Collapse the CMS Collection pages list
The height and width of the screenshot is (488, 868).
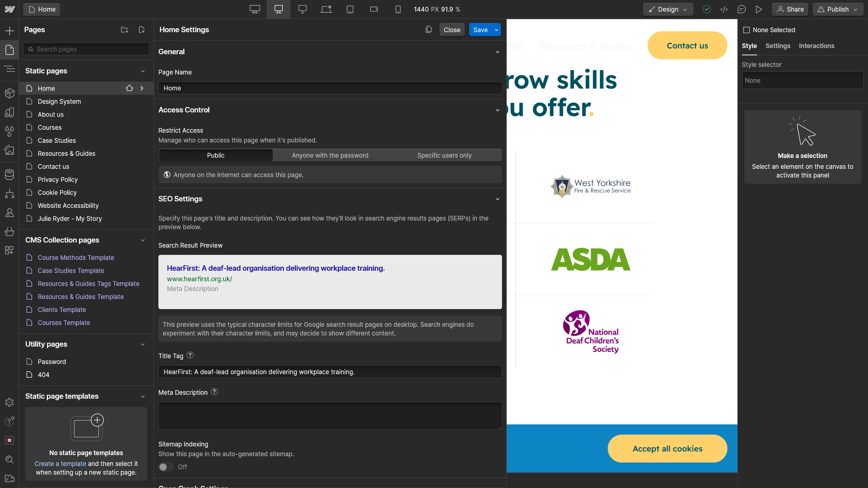143,240
